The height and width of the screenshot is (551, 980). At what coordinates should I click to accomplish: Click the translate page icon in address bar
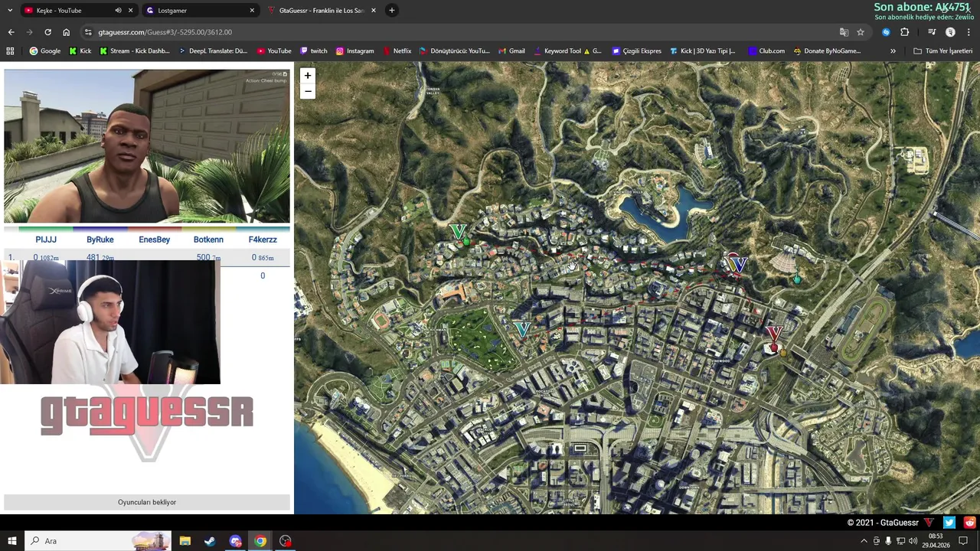point(844,32)
